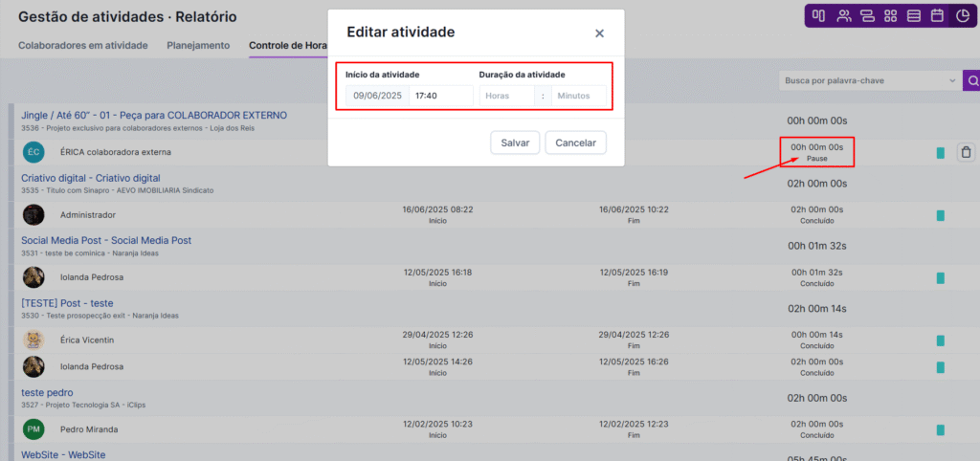Open the teste pedro activity link
Screen dimensions: 980x461
coord(47,393)
